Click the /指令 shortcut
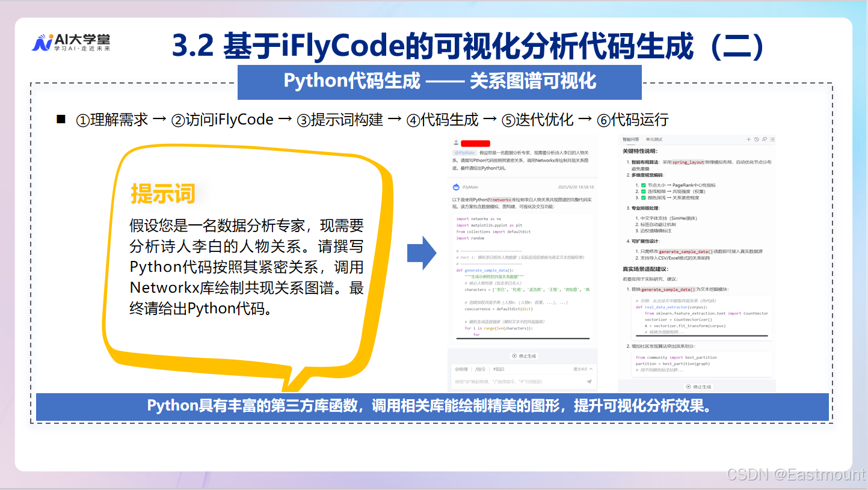 click(480, 369)
